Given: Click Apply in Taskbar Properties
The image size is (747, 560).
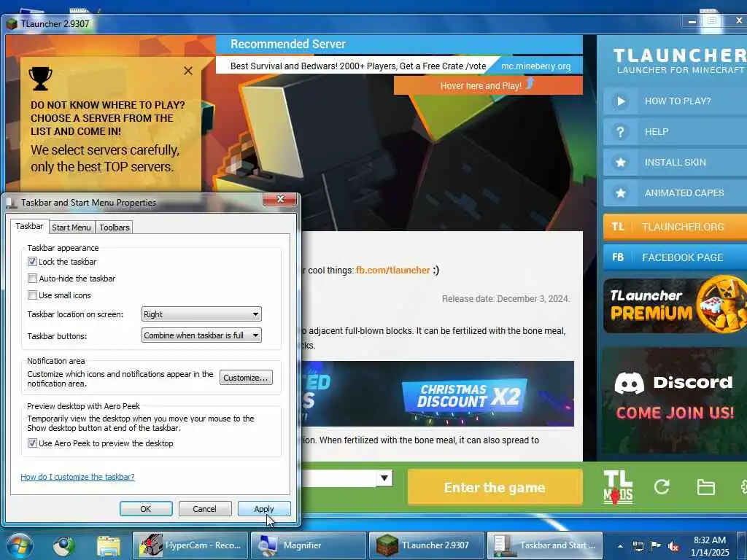Looking at the screenshot, I should click(x=264, y=508).
